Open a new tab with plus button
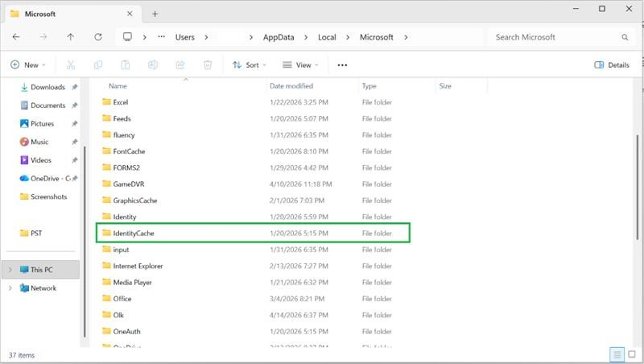The width and height of the screenshot is (644, 364). click(x=155, y=14)
